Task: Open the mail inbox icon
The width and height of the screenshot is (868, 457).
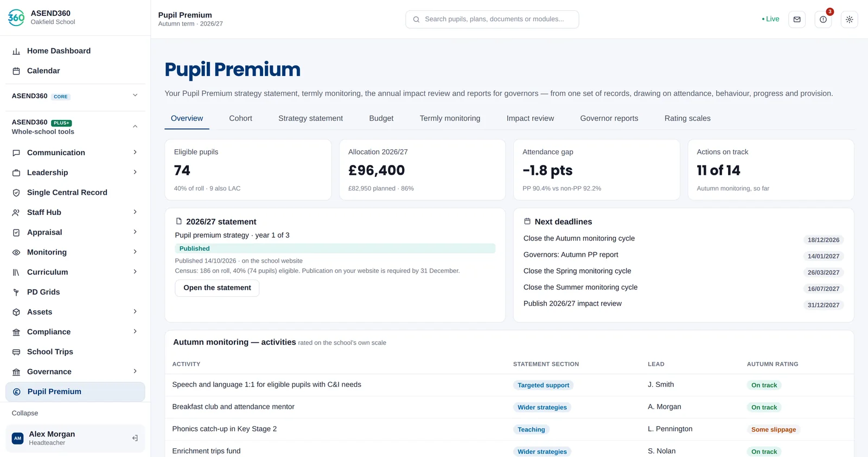Action: click(796, 20)
